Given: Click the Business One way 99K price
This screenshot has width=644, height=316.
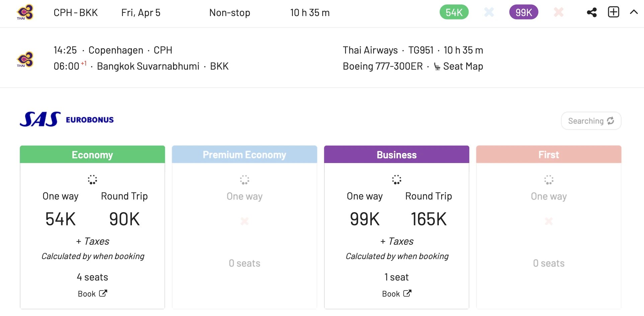Looking at the screenshot, I should [x=365, y=219].
